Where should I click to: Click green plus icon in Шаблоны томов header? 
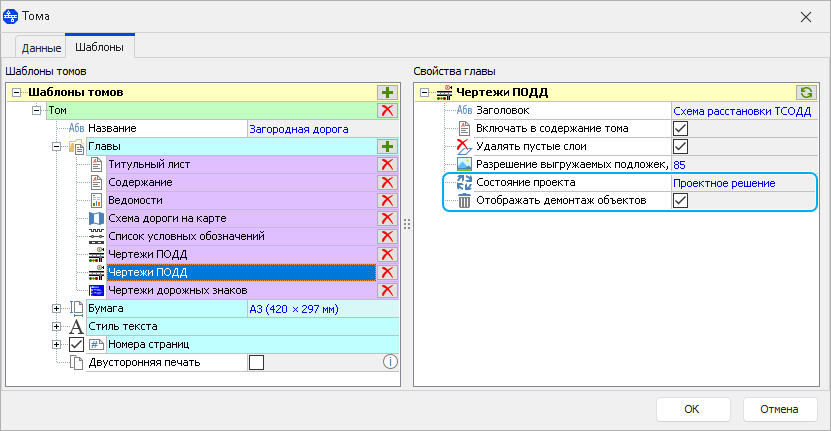(387, 92)
